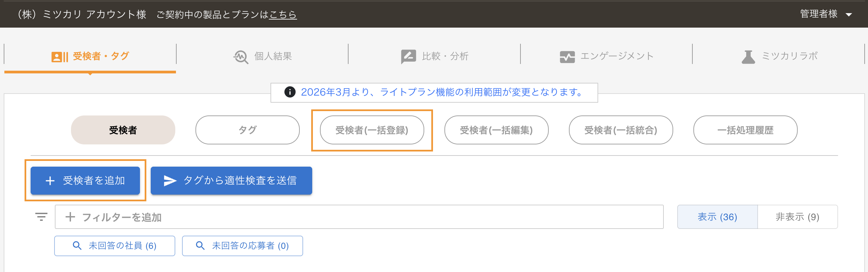The width and height of the screenshot is (868, 272).
Task: Open the 比較・分析 tab
Action: (x=434, y=56)
